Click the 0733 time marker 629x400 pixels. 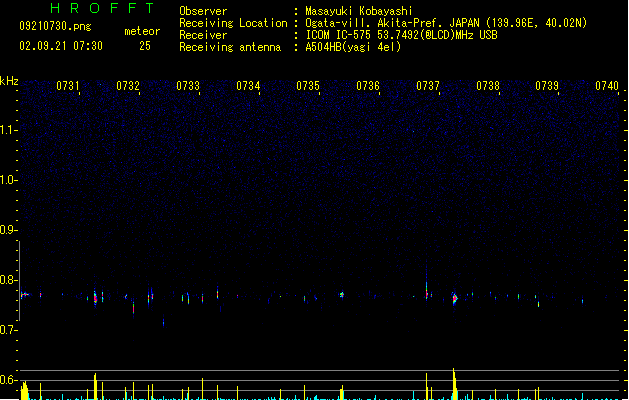(x=188, y=86)
